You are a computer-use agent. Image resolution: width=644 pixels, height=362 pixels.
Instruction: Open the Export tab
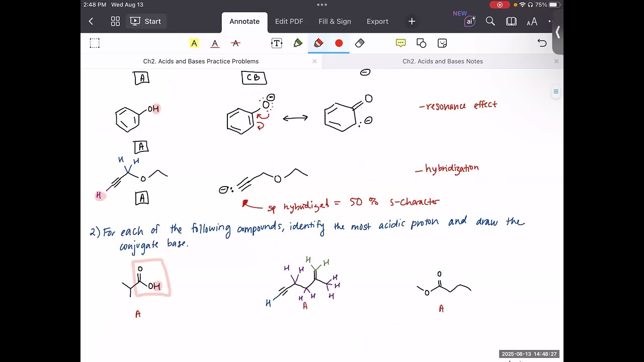[x=377, y=21]
